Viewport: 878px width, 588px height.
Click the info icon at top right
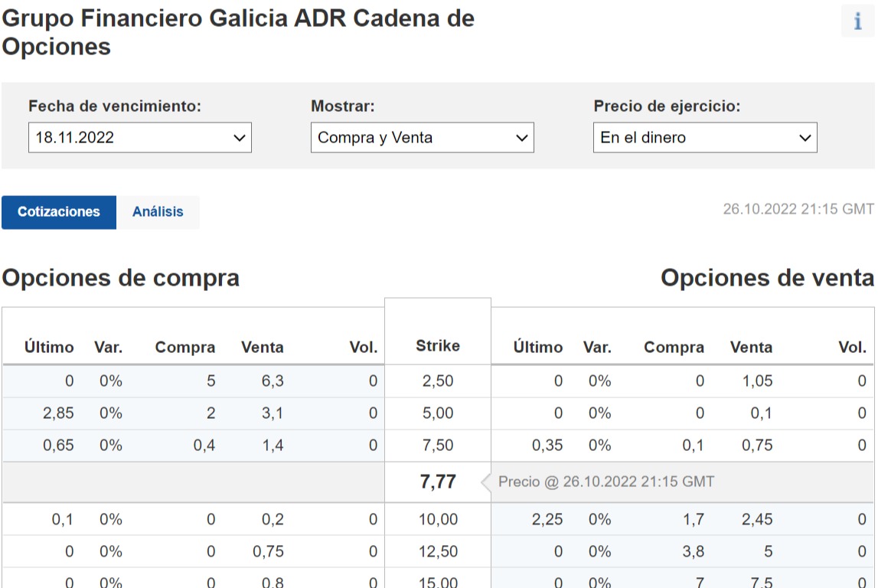[x=857, y=21]
